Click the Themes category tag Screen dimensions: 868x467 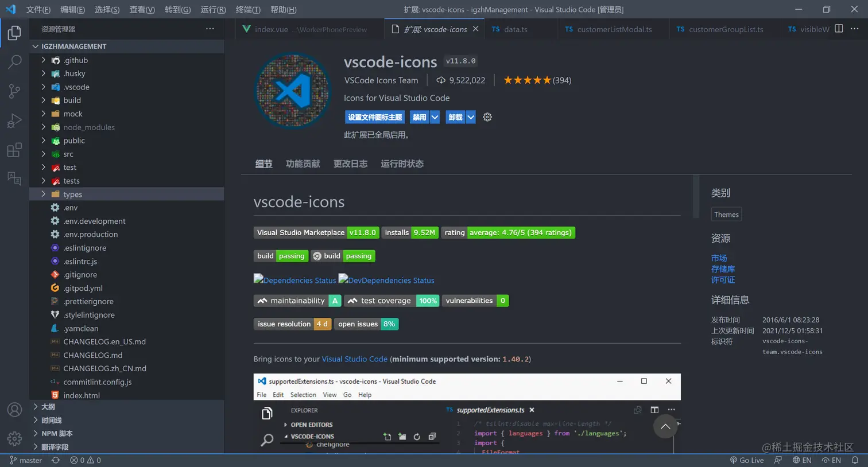[x=726, y=215]
